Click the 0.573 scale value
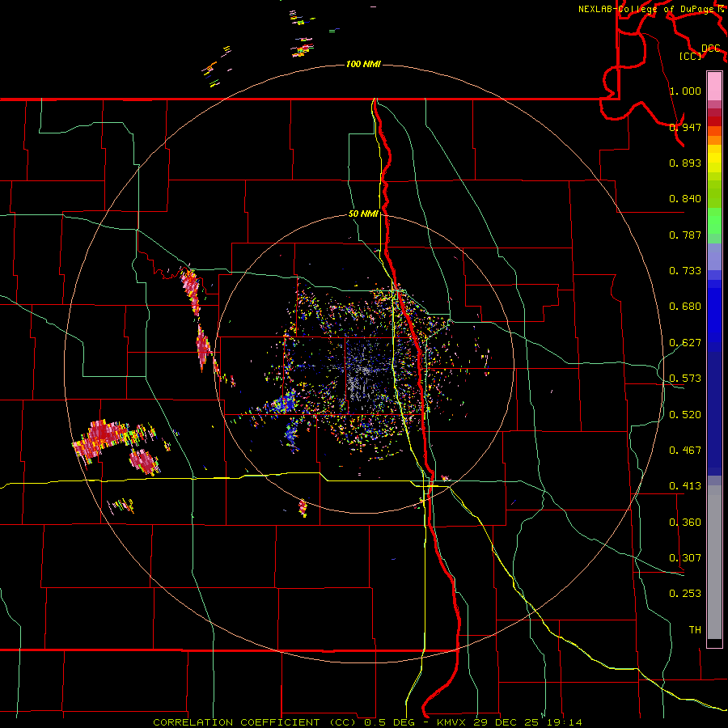This screenshot has height=728, width=728. 685,379
